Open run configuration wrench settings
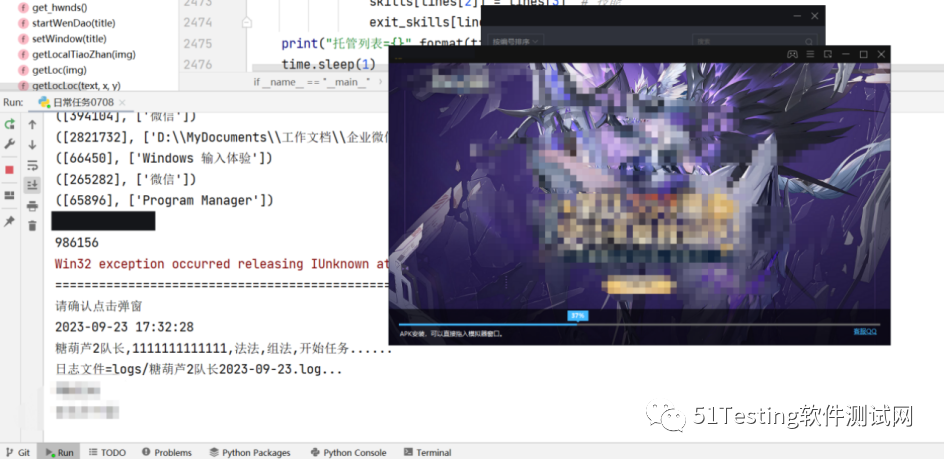Viewport: 944px width, 459px height. [x=10, y=144]
